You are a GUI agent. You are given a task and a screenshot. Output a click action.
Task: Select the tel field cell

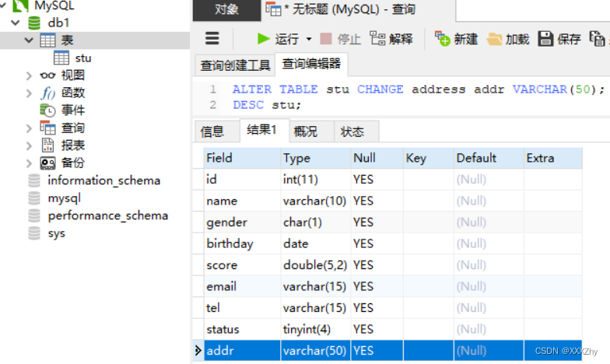pyautogui.click(x=242, y=308)
